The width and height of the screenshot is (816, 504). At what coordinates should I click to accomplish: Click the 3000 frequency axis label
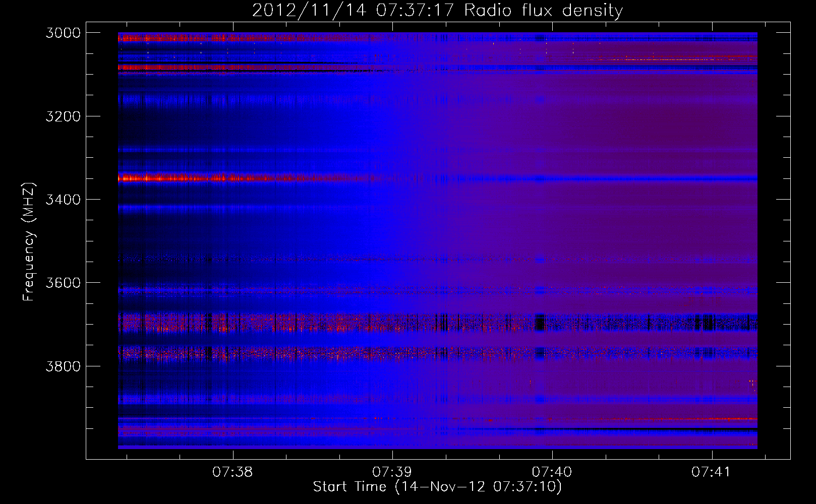point(63,33)
